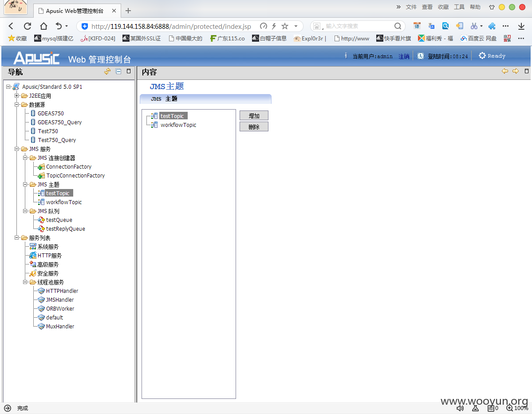The image size is (532, 414).
Task: Click the search magnifier icon
Action: point(398,26)
